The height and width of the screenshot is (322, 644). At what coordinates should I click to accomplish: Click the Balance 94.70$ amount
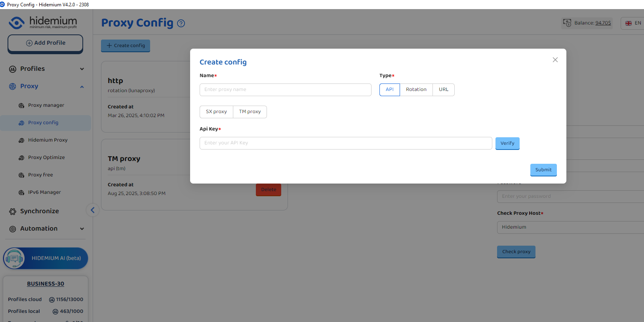point(603,23)
